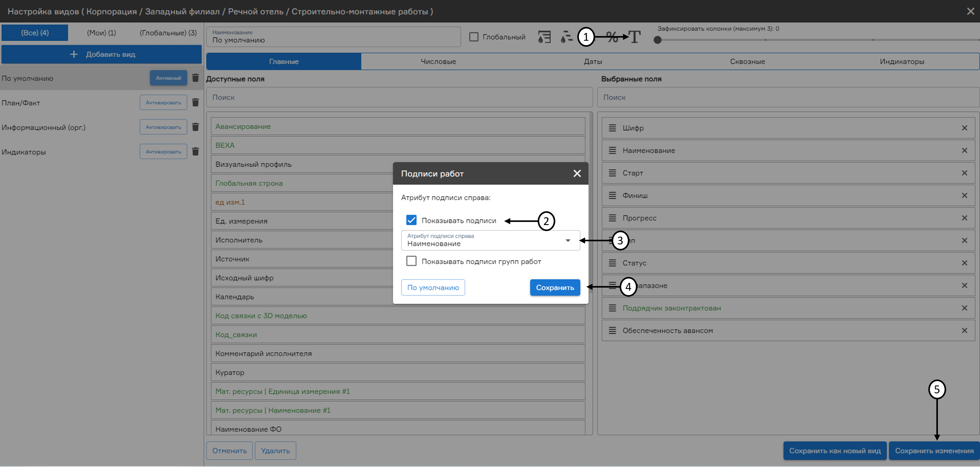The height and width of the screenshot is (467, 980).
Task: Toggle the Глобальный checkbox
Action: (x=474, y=37)
